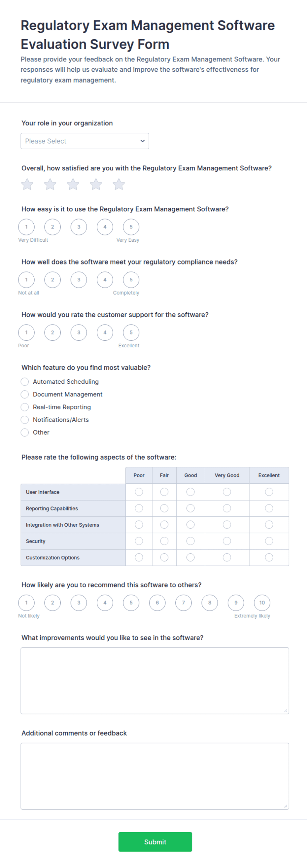Select Other as most valuable feature
The image size is (307, 868).
click(x=25, y=432)
